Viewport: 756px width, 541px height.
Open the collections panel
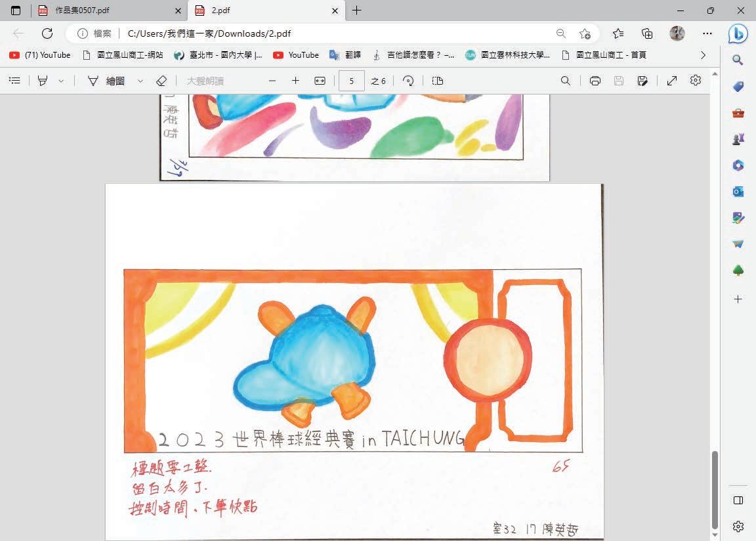pos(647,33)
